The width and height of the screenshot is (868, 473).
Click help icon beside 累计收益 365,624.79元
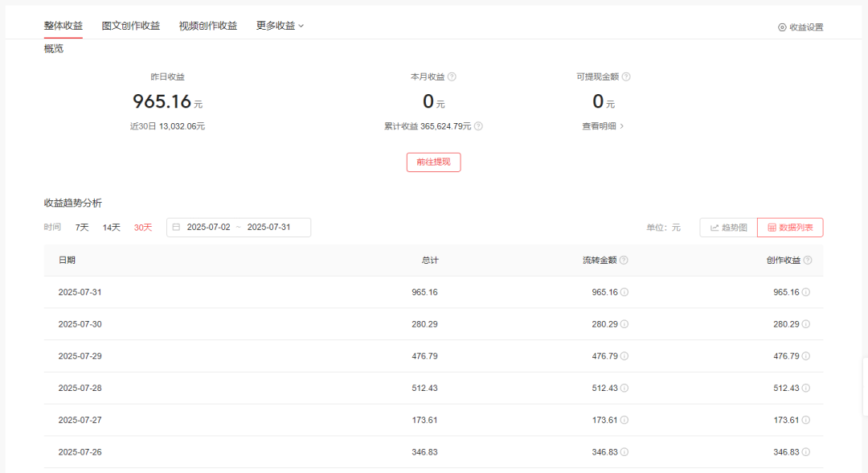(478, 126)
